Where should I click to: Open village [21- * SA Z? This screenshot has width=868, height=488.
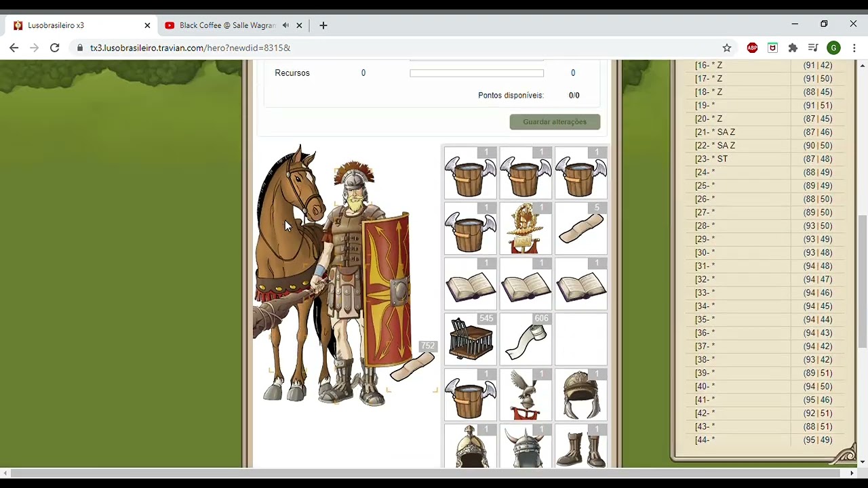(715, 132)
